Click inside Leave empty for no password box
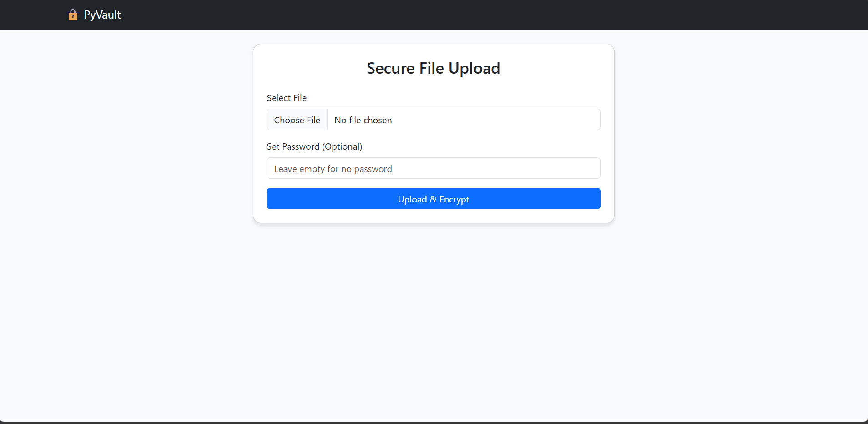Screen dimensions: 868x424 point(433,168)
